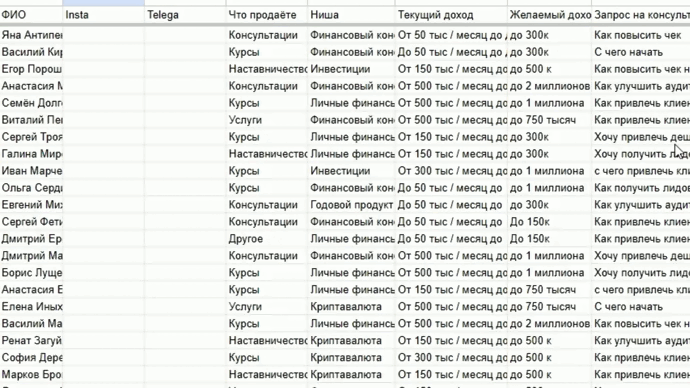Select Услуги cell in Елена Иных row
690x388 pixels.
point(267,307)
